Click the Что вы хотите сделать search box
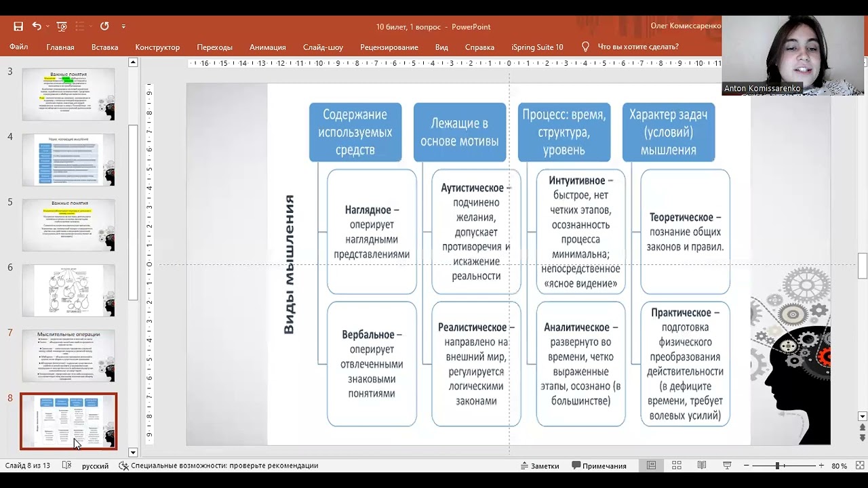The width and height of the screenshot is (868, 488). pos(638,47)
